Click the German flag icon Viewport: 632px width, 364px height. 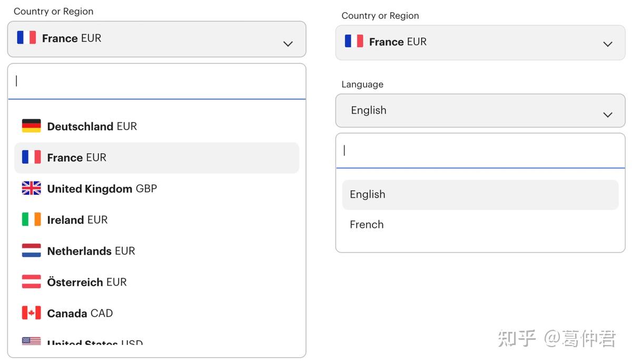31,126
